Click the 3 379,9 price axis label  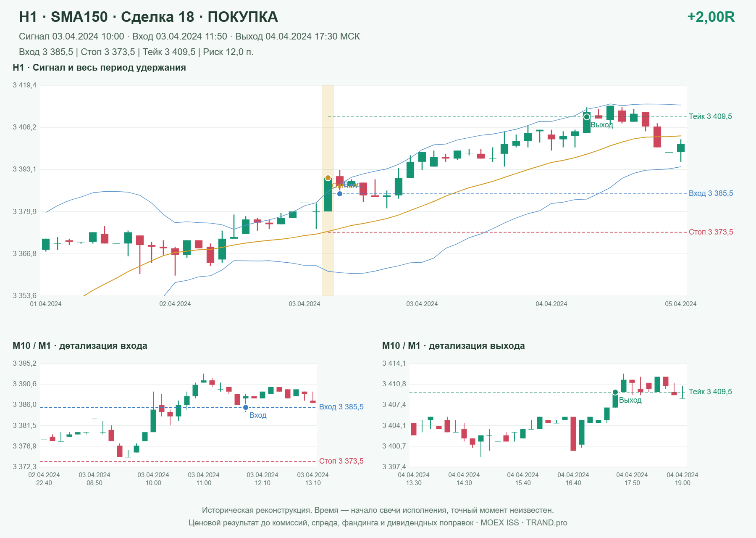click(x=24, y=212)
